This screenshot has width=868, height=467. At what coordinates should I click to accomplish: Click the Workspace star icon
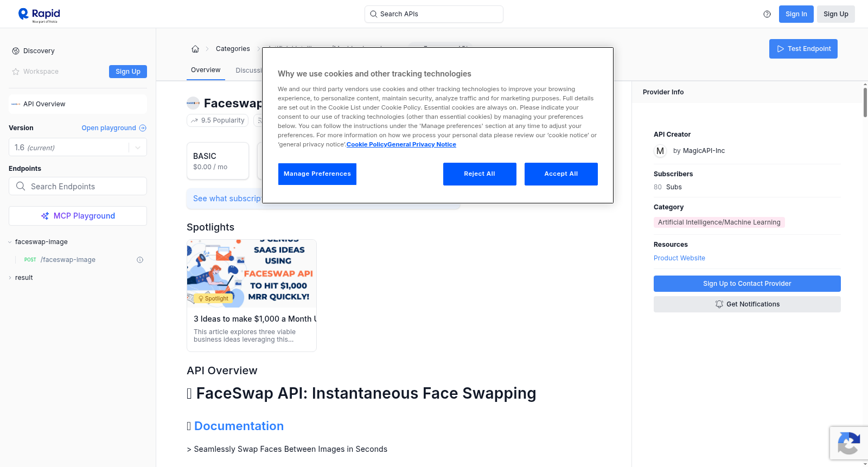(16, 72)
